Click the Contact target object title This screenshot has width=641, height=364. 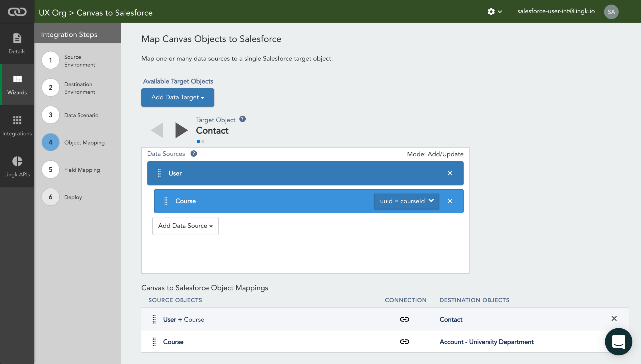pyautogui.click(x=212, y=130)
